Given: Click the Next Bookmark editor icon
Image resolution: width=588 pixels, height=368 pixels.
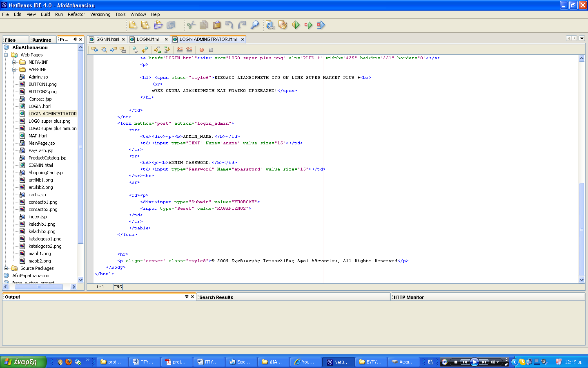Looking at the screenshot, I should click(145, 49).
